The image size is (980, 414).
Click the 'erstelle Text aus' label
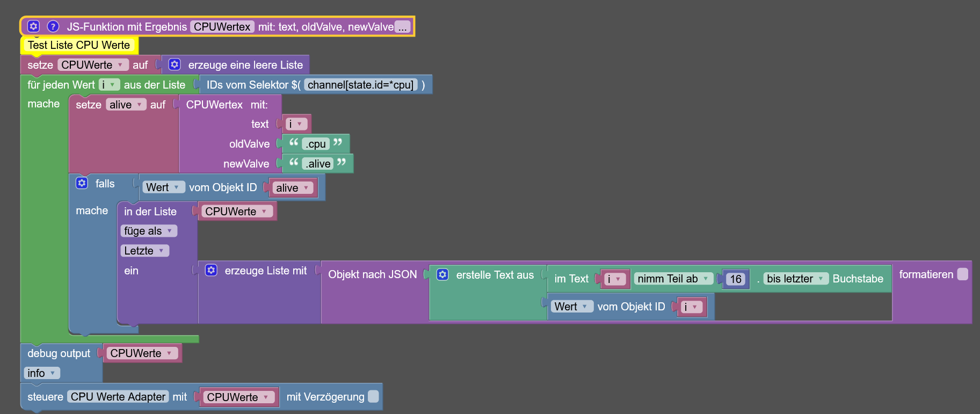pos(495,275)
